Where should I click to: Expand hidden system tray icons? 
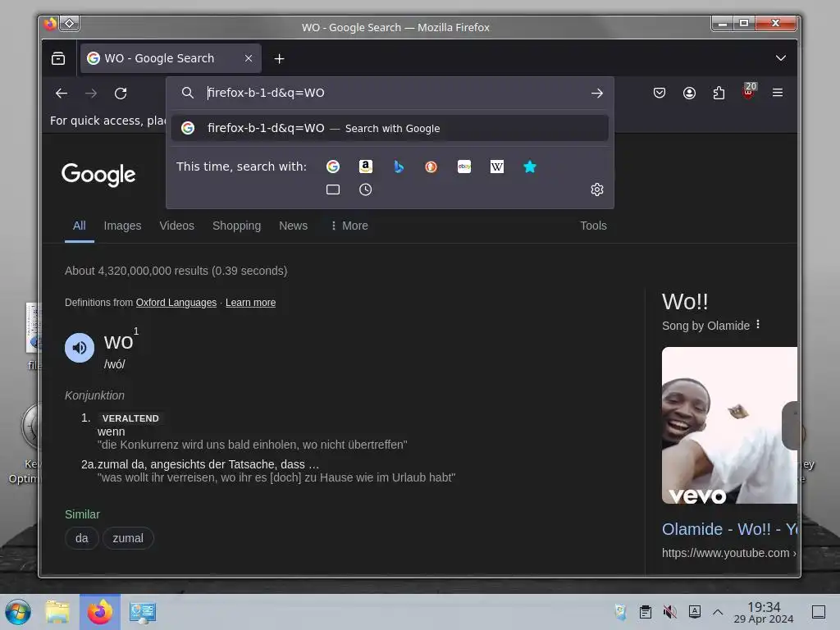tap(718, 612)
